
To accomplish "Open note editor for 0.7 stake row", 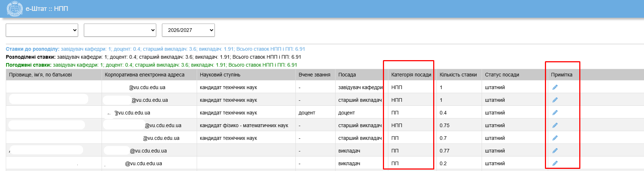I will coord(555,138).
